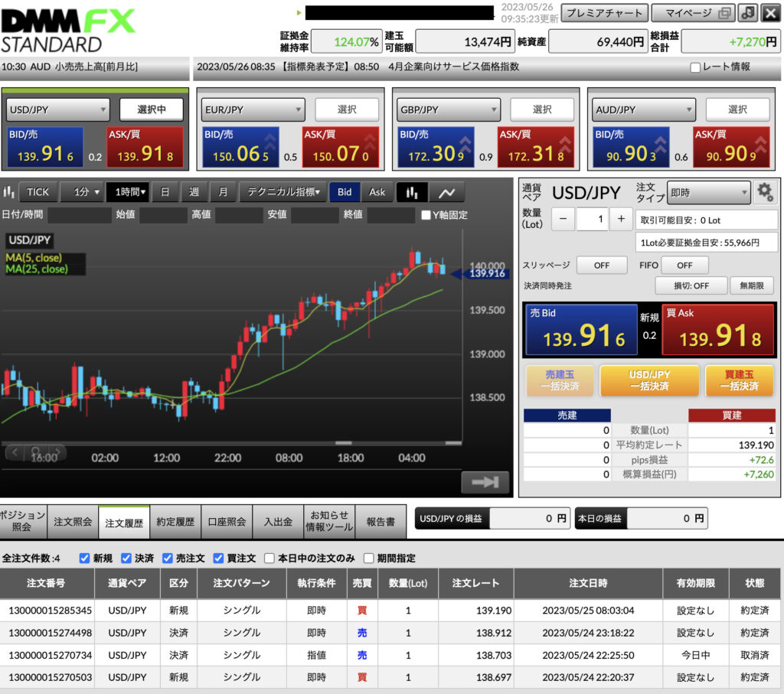Click the left chevron chart navigation icon
Screen dimensions: 784x694
coord(14,453)
